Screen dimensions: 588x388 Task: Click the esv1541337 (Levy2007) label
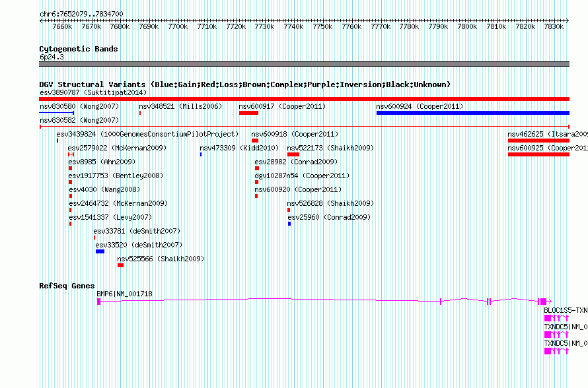pos(110,217)
